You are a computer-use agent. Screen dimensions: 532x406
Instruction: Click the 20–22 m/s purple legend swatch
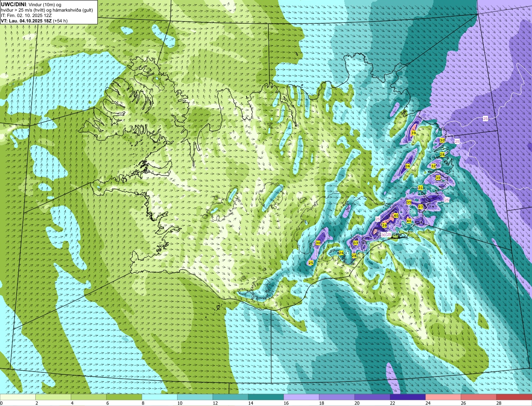click(x=372, y=397)
